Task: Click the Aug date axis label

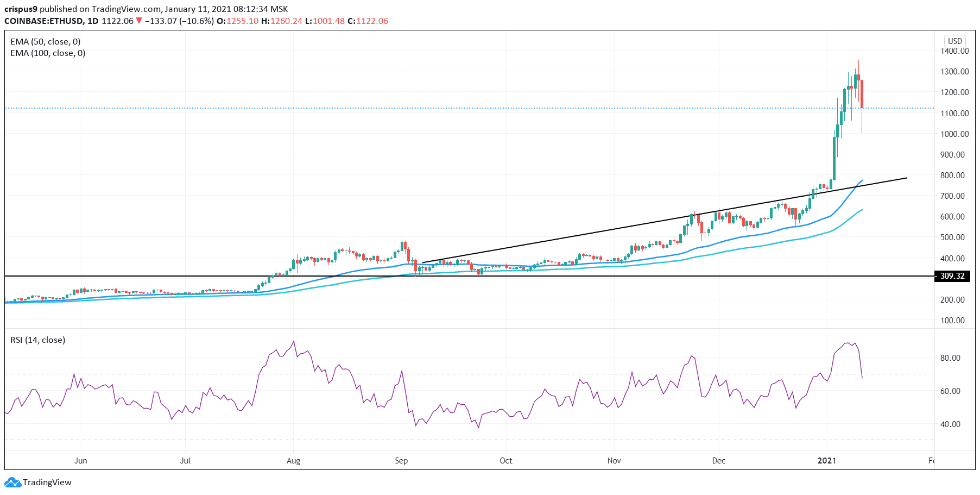Action: click(293, 461)
